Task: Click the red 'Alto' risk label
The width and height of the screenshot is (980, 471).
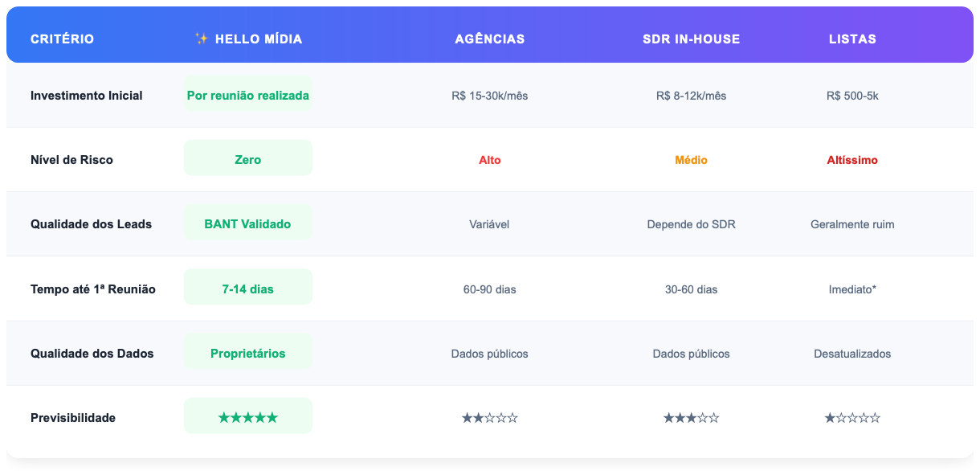Action: point(489,160)
